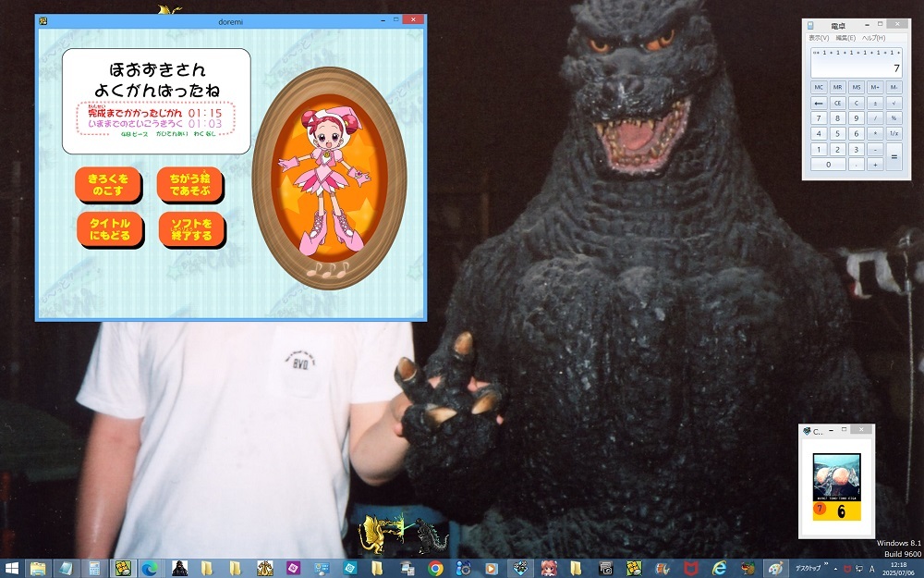The width and height of the screenshot is (924, 578).
Task: Open the 編集(E) menu in Calculator
Action: pyautogui.click(x=845, y=38)
